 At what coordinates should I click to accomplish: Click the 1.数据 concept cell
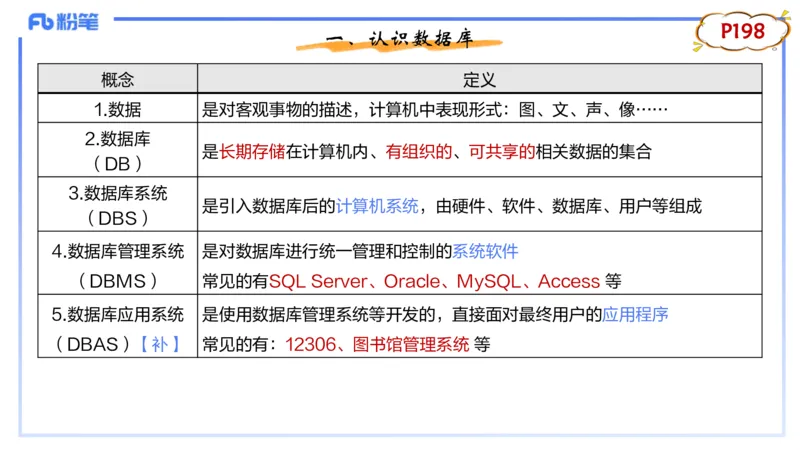[x=117, y=109]
